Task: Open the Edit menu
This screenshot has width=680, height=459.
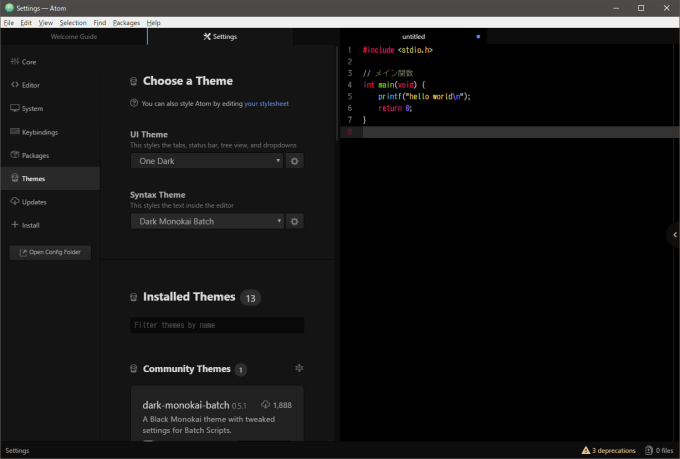Action: [26, 23]
